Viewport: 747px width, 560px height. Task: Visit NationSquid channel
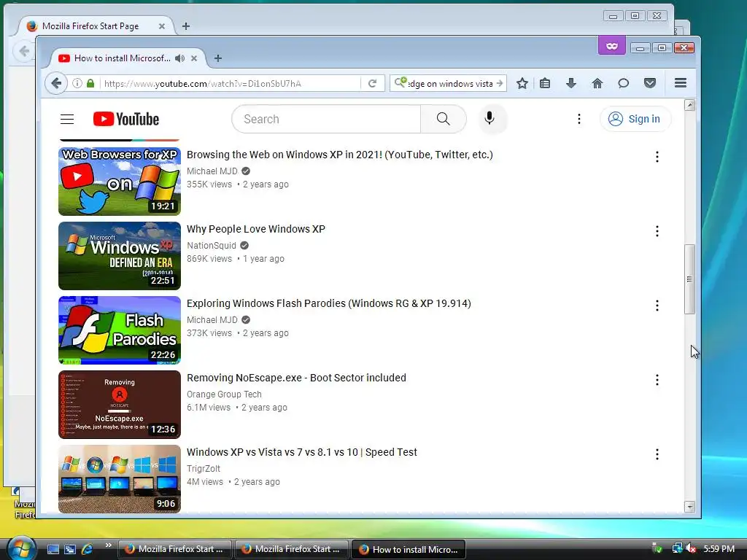[212, 245]
